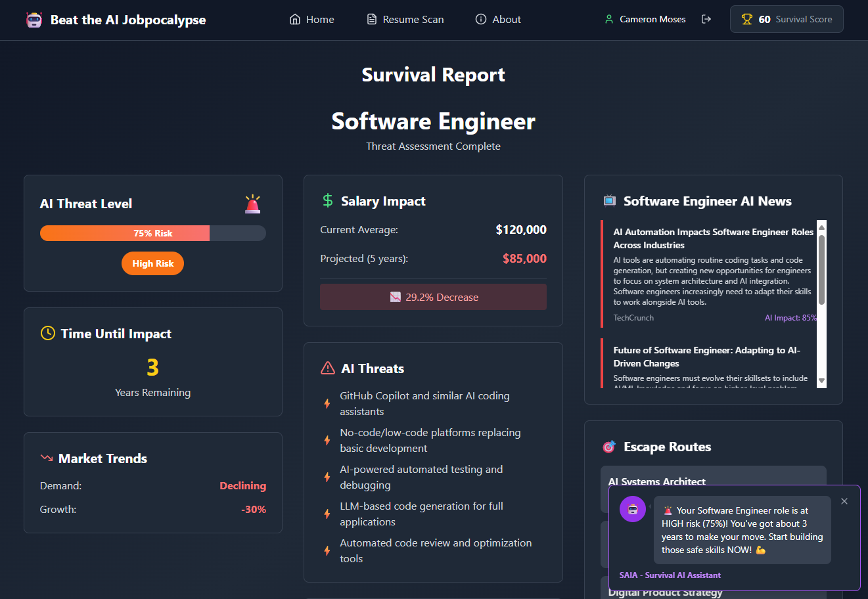
Task: Click the About info circle icon
Action: pos(481,20)
